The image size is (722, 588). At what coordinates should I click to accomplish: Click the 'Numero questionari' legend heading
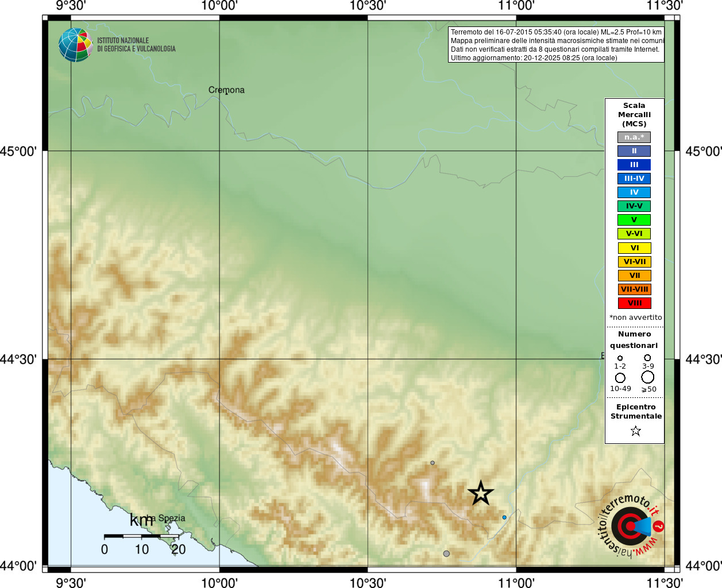(634, 340)
